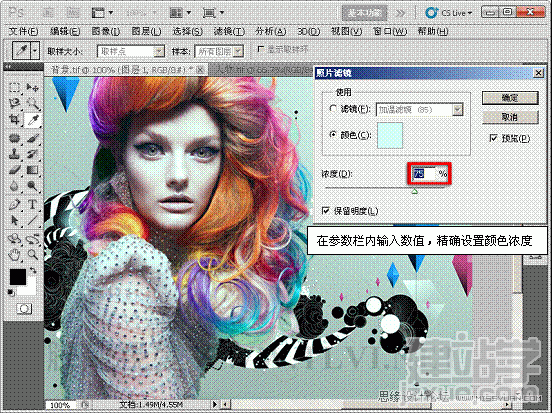Expand the workspace switcher chevrons
Image resolution: width=552 pixels, height=413 pixels.
(400, 13)
